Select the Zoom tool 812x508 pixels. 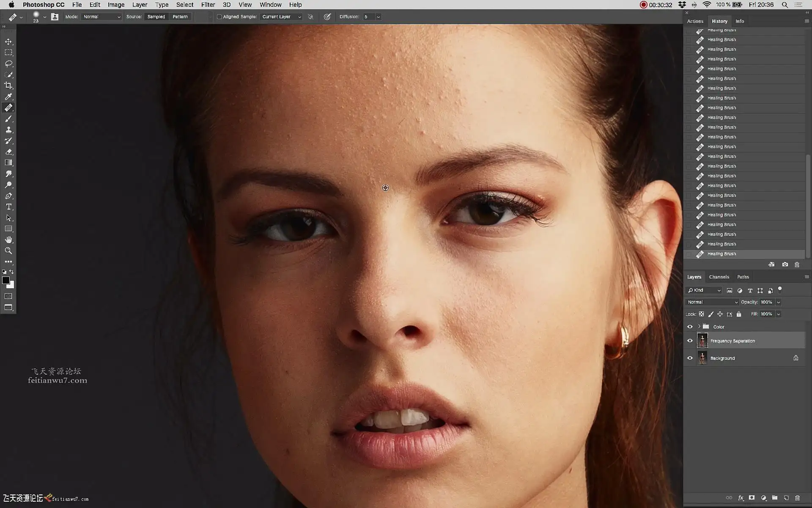pyautogui.click(x=8, y=251)
